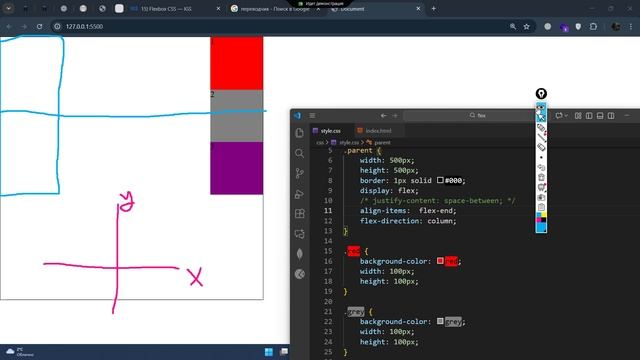The image size is (640, 360).
Task: Click the pin icon above annotation toolbar
Action: [541, 94]
